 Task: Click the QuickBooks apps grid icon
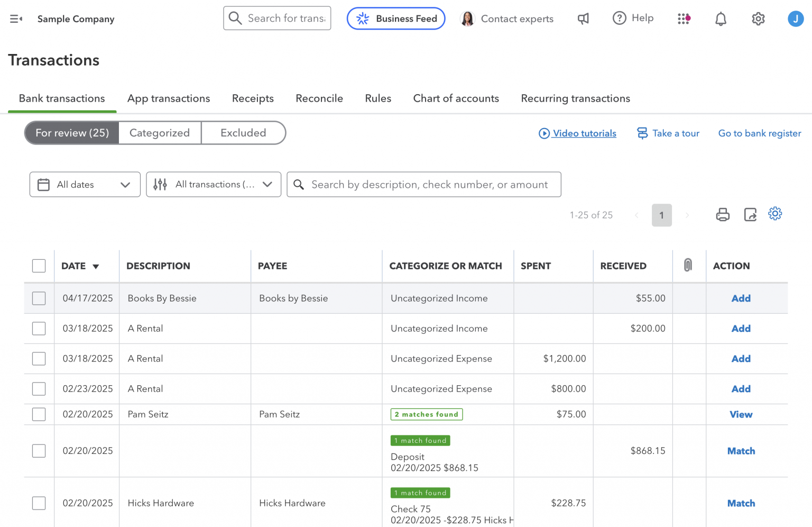pyautogui.click(x=684, y=19)
